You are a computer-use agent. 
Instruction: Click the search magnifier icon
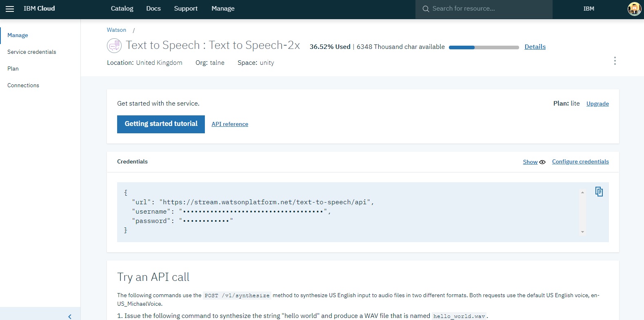426,9
